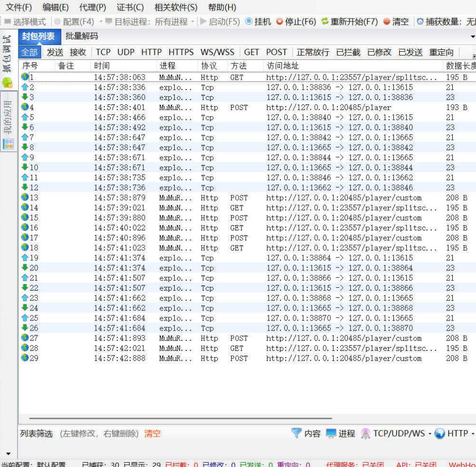Click the red 停止(F6) stop icon
Screen dimensions: 476x467
[x=279, y=21]
